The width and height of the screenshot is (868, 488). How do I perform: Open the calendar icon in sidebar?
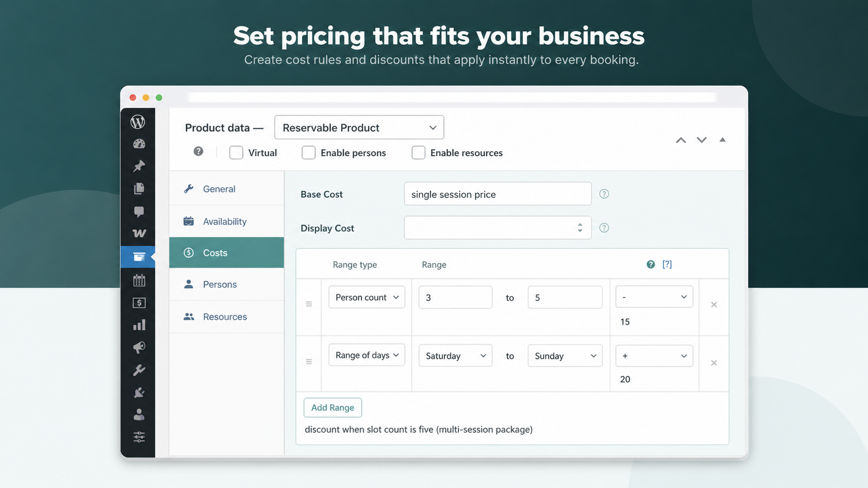139,280
